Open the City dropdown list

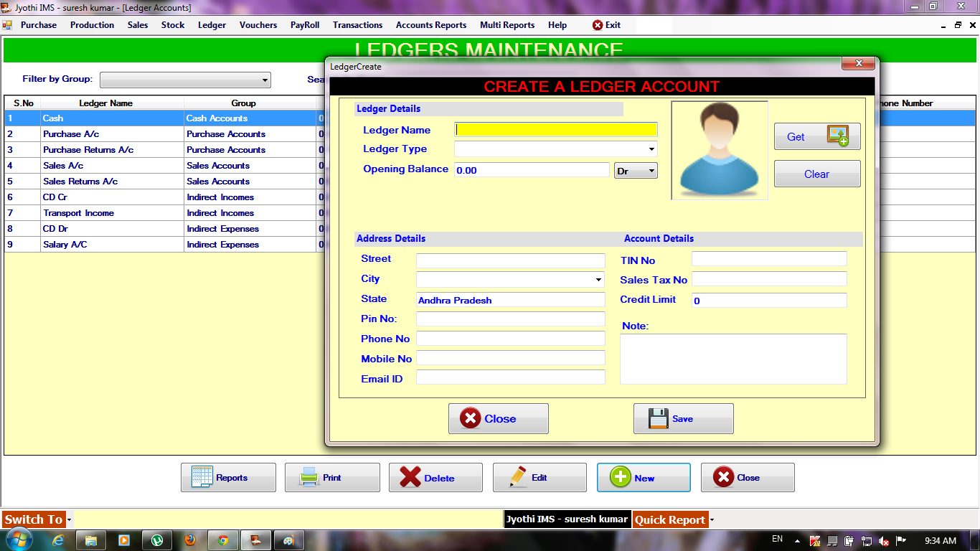pyautogui.click(x=598, y=279)
